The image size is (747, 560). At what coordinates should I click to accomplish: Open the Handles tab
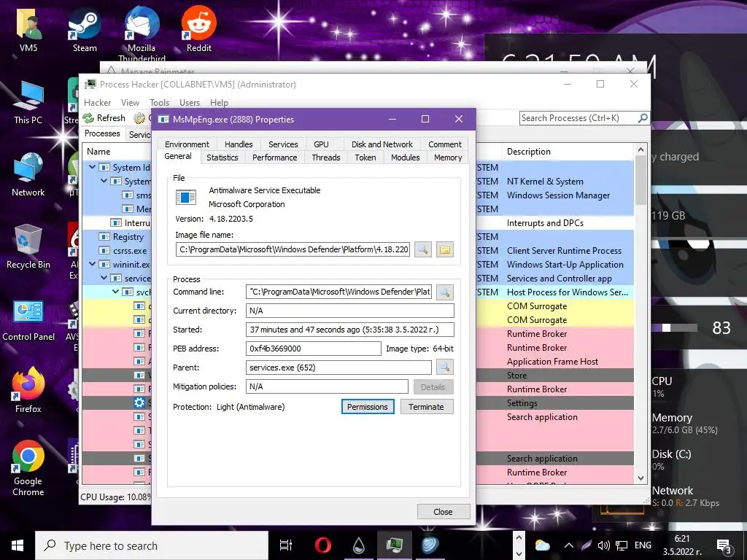click(239, 144)
